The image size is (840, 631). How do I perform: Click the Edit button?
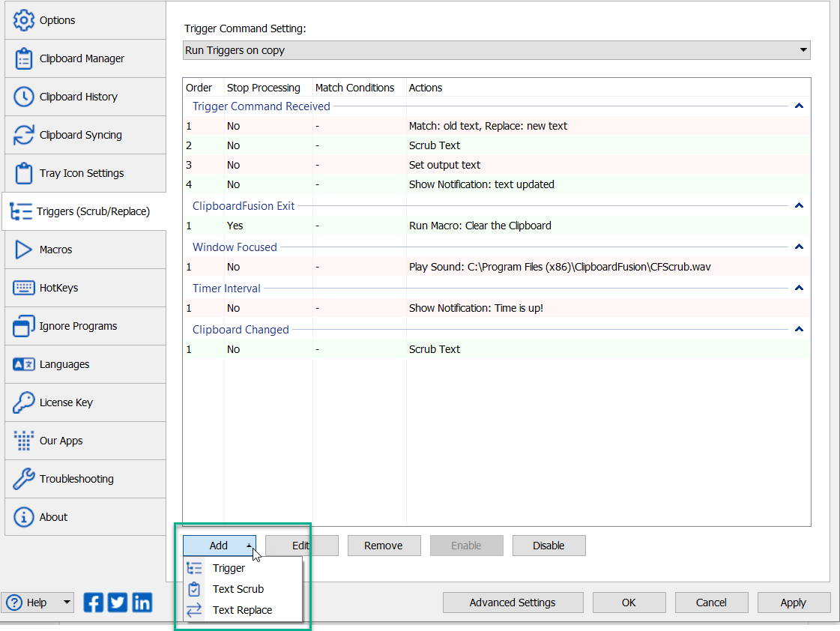pyautogui.click(x=302, y=546)
